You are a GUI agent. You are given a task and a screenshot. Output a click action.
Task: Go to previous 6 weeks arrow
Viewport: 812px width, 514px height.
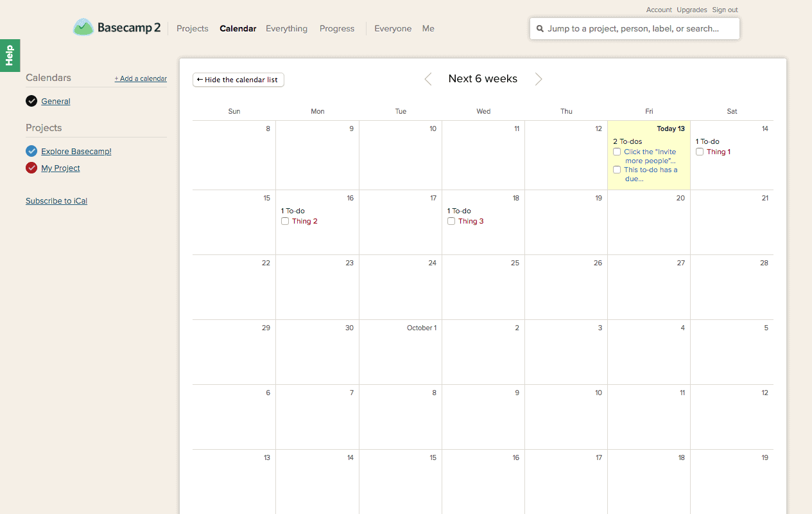[428, 79]
